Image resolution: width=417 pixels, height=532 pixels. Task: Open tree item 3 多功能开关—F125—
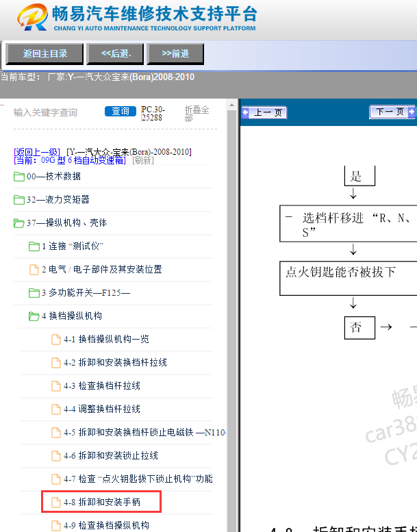(x=86, y=293)
